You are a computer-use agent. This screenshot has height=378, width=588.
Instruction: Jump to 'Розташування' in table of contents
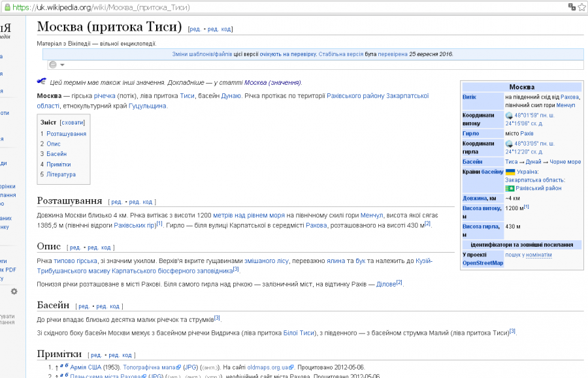[66, 134]
